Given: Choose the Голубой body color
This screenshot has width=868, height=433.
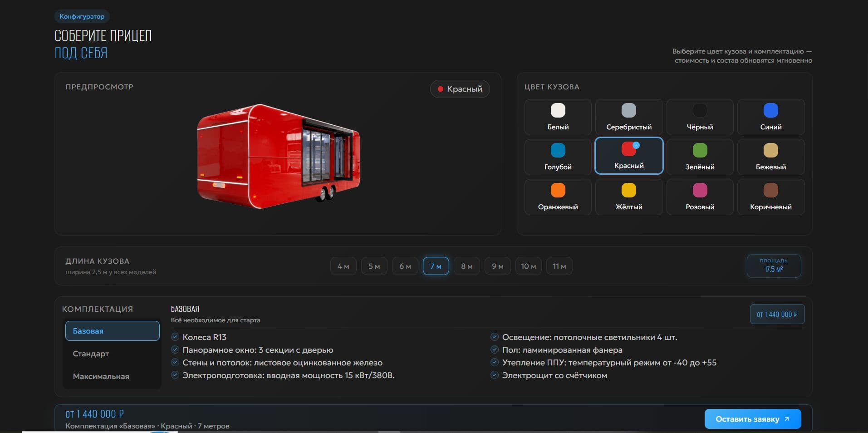Looking at the screenshot, I should pyautogui.click(x=558, y=157).
